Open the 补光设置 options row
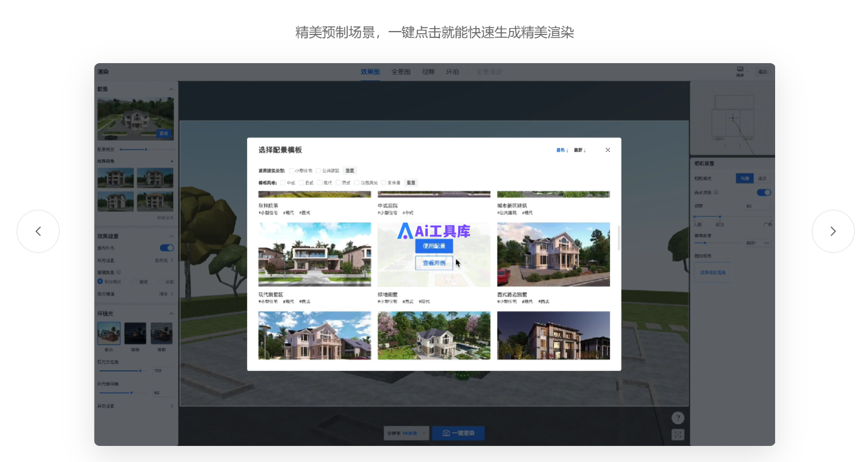Viewport: 868px width, 462px height. coord(135,261)
